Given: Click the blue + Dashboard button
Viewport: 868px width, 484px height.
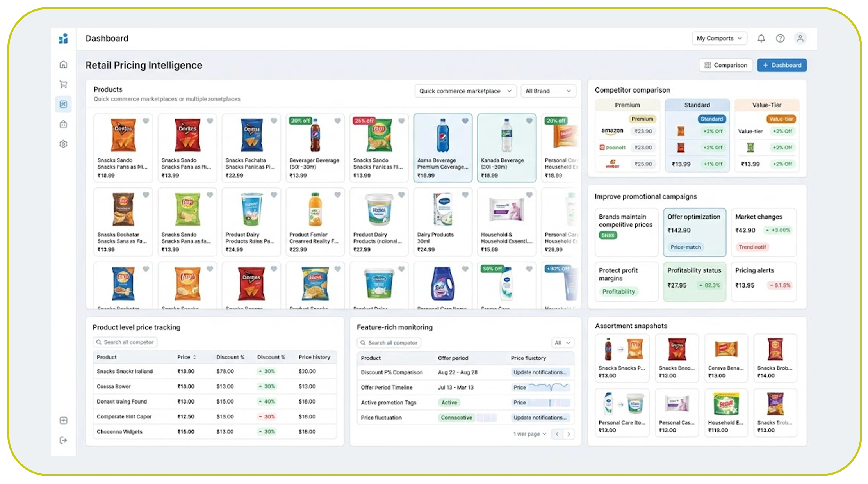Looking at the screenshot, I should pos(782,65).
